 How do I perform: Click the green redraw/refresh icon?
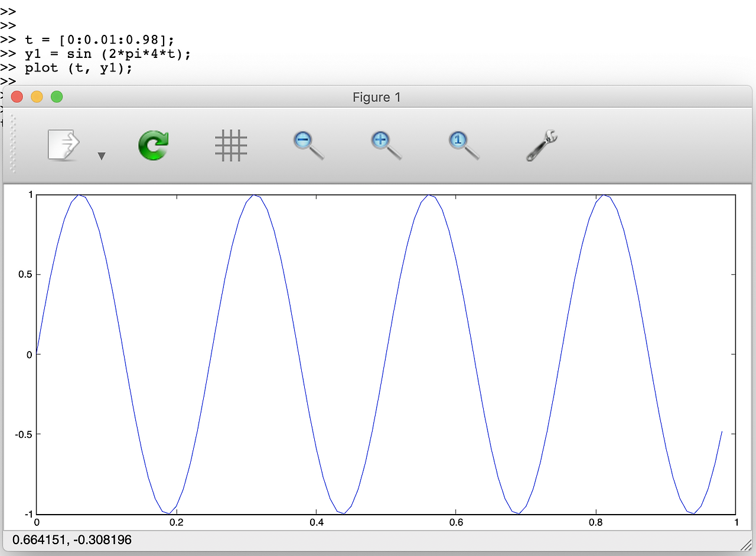pyautogui.click(x=154, y=146)
